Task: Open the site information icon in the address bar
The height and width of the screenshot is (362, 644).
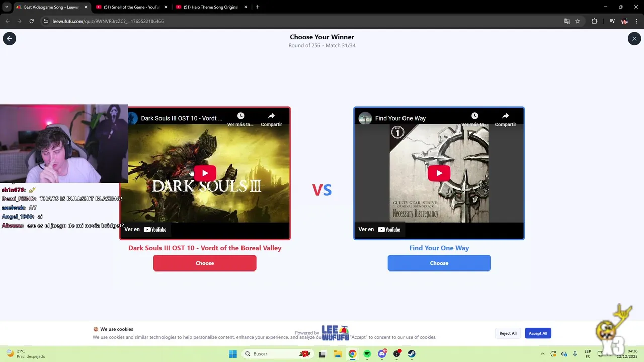Action: point(46,21)
